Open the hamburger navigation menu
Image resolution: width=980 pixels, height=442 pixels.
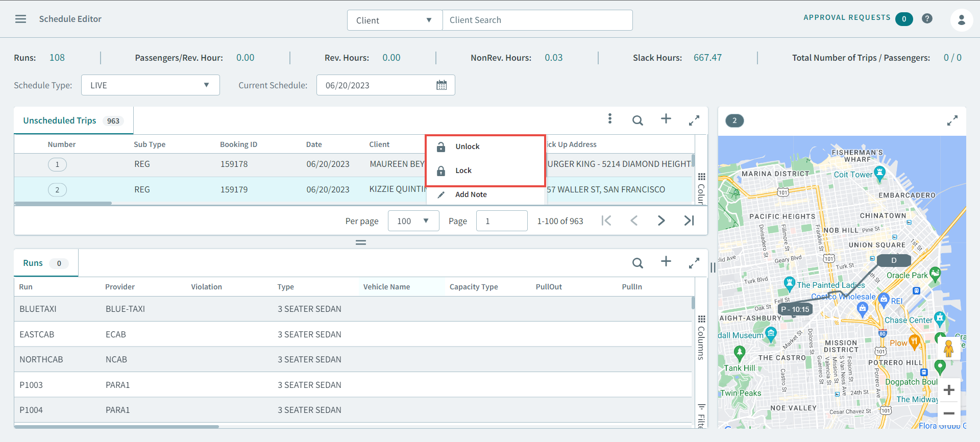click(x=20, y=19)
